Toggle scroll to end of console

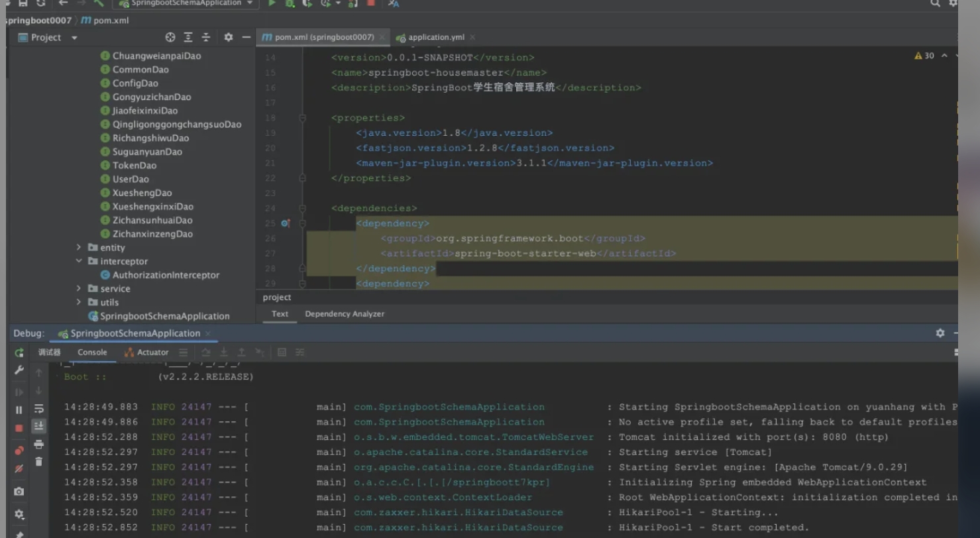39,426
